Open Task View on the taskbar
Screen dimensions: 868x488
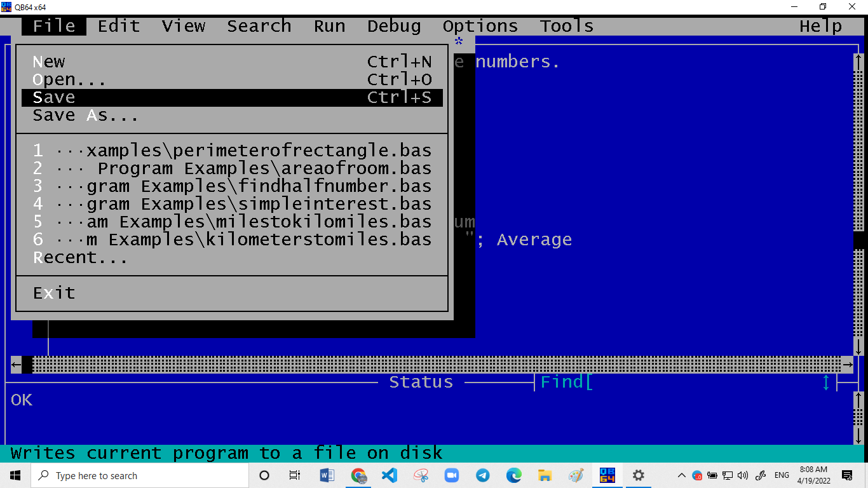[295, 475]
